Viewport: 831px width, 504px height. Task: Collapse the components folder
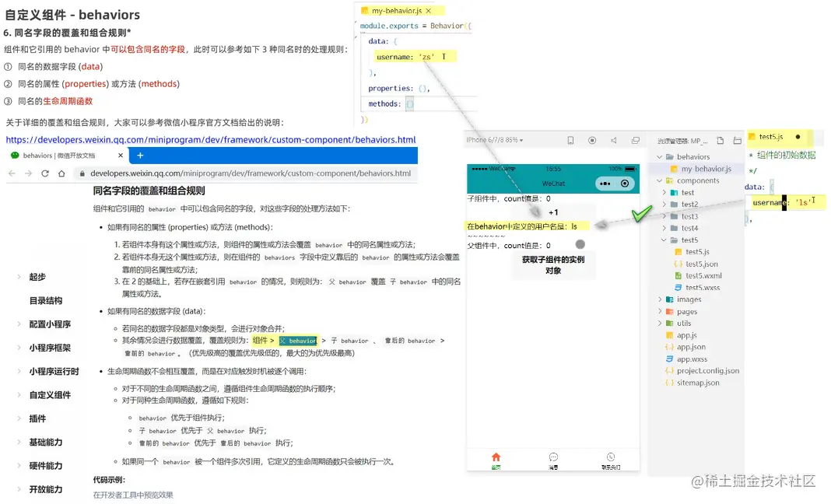659,180
